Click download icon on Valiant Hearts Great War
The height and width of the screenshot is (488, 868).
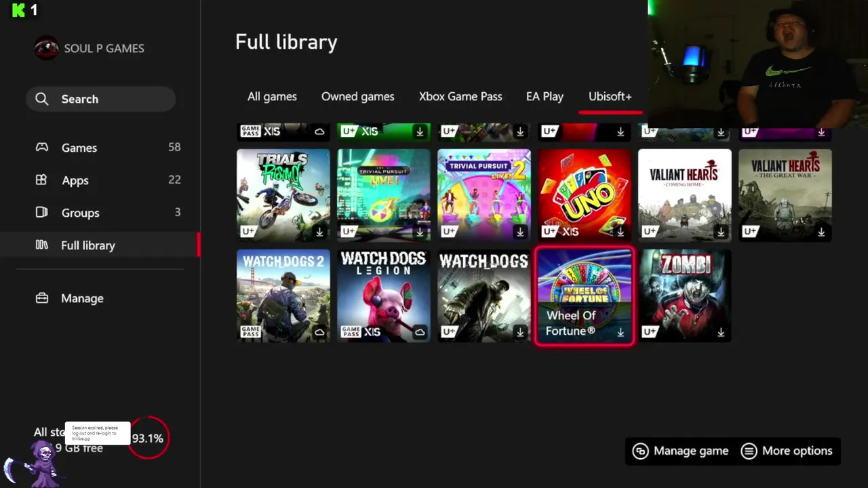coord(821,232)
